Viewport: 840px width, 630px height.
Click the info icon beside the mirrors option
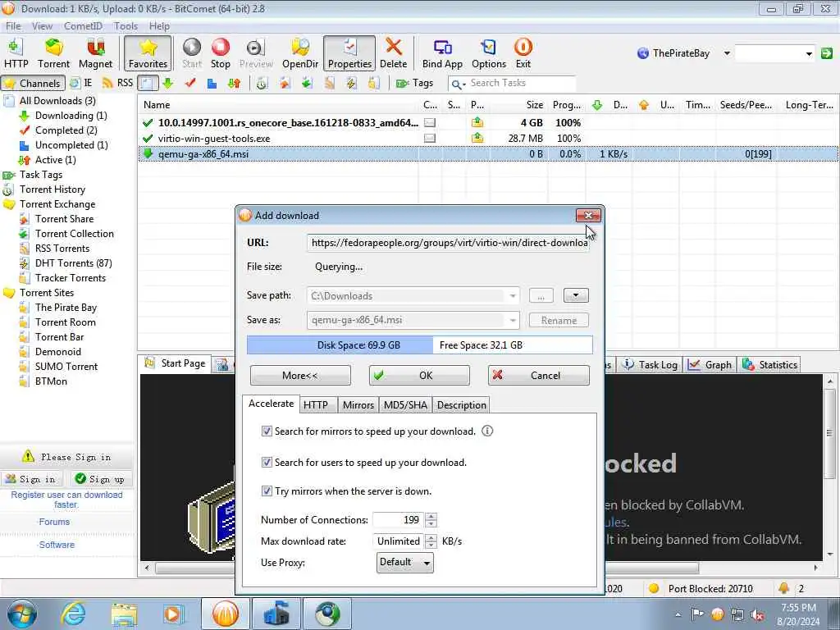click(x=487, y=431)
